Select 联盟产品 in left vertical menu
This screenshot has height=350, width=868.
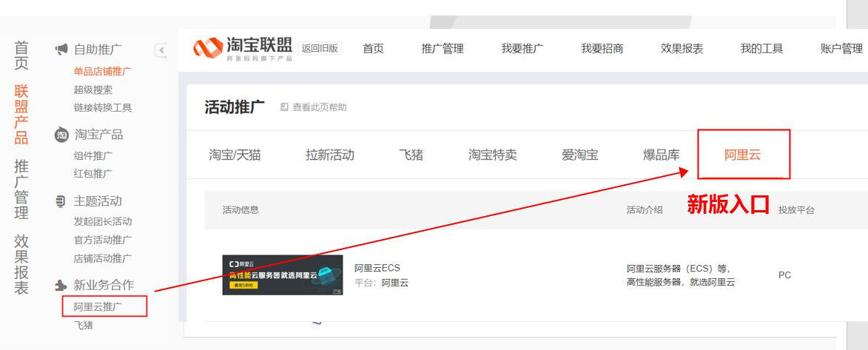coord(21,115)
